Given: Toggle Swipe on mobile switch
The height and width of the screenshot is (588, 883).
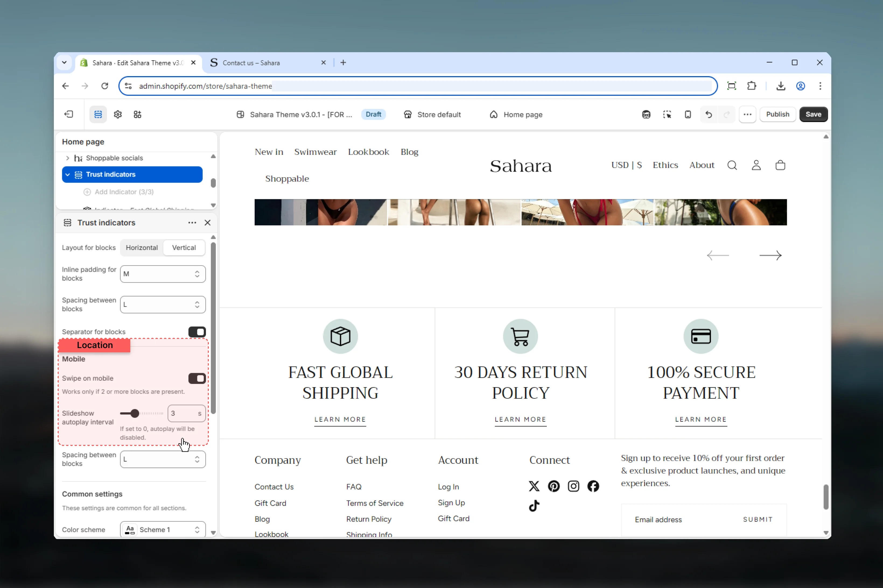Looking at the screenshot, I should pyautogui.click(x=197, y=378).
